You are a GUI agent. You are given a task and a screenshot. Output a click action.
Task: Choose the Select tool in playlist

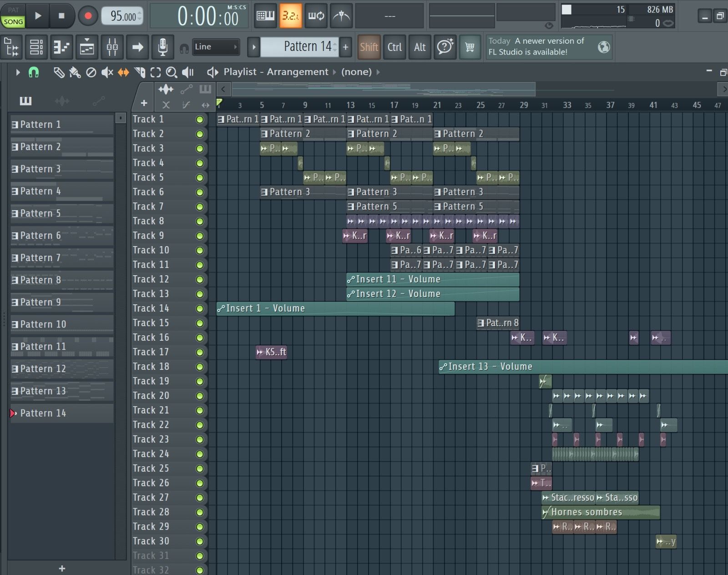point(156,72)
